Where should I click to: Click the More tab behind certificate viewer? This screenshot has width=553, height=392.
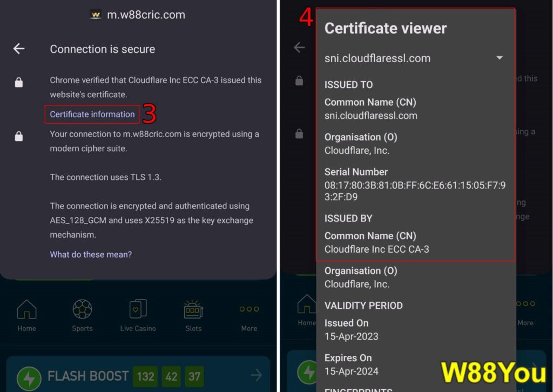click(x=525, y=313)
